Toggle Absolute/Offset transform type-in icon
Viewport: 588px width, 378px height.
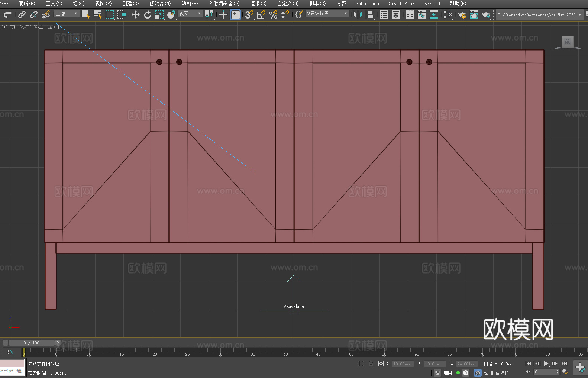coord(381,364)
